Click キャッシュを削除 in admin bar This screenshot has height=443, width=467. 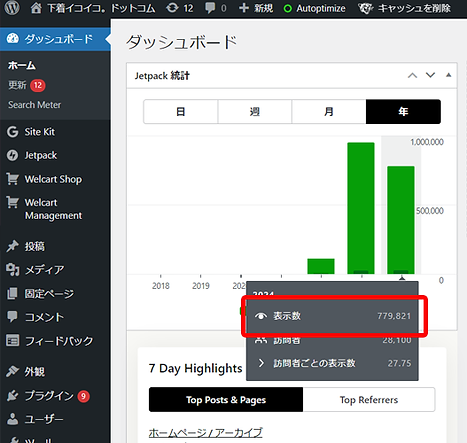[x=414, y=8]
